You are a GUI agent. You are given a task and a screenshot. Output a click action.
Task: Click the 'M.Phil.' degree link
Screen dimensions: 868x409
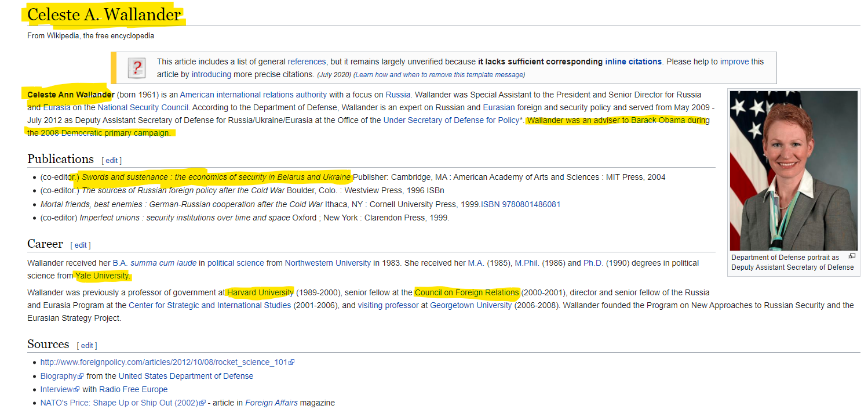click(x=528, y=263)
